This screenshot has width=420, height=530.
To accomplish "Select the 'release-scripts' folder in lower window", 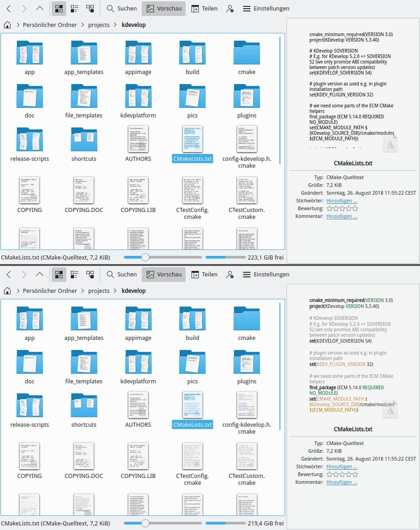I will pyautogui.click(x=29, y=410).
